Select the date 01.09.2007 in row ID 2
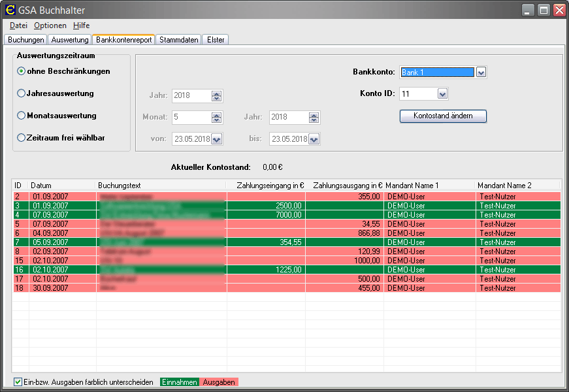Screen dimensions: 569x392 pyautogui.click(x=63, y=197)
